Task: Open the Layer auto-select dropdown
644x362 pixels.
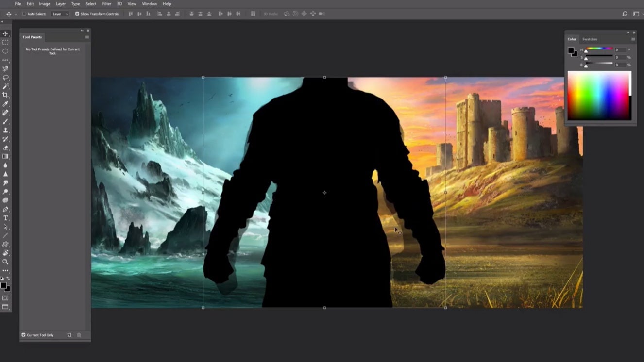Action: pyautogui.click(x=60, y=14)
